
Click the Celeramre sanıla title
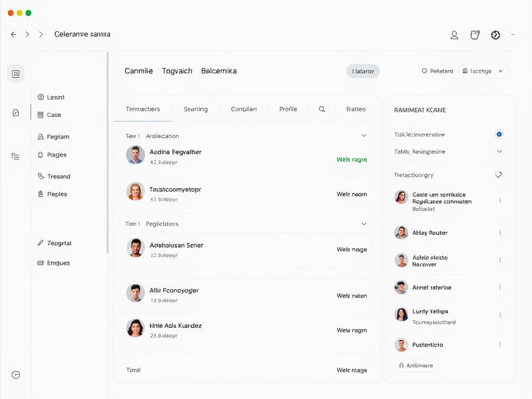82,34
